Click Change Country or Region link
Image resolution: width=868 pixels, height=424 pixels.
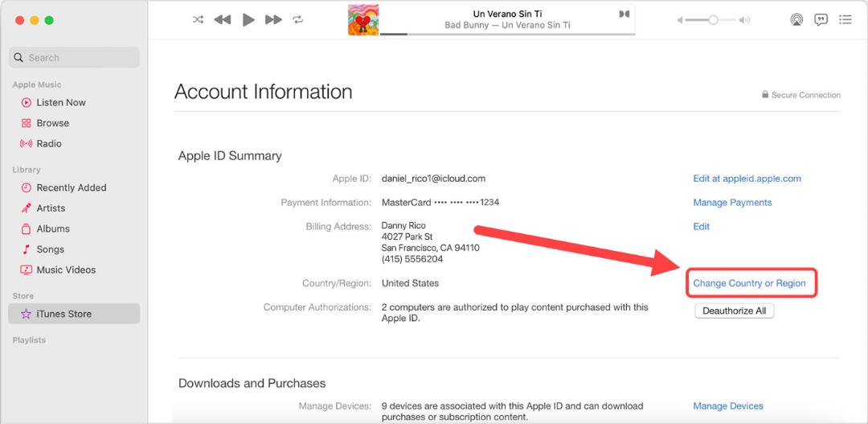(x=750, y=283)
